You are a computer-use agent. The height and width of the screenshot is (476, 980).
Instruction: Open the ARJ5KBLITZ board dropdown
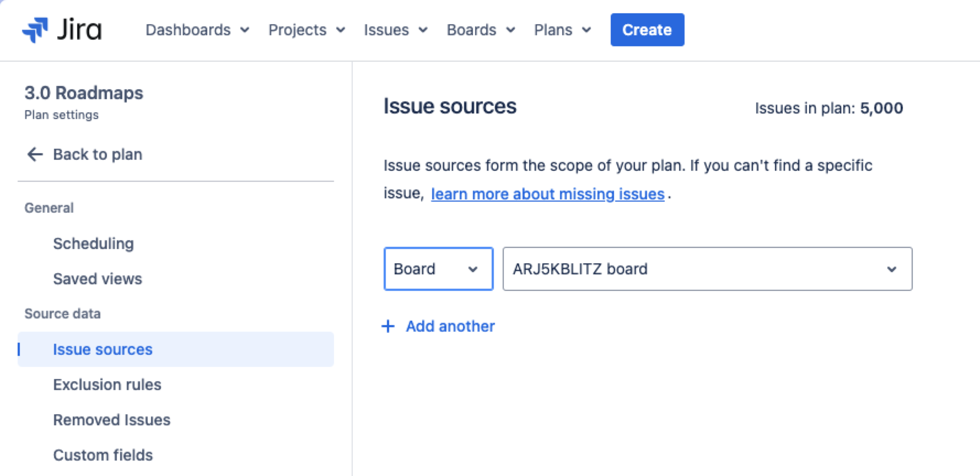[x=707, y=269]
